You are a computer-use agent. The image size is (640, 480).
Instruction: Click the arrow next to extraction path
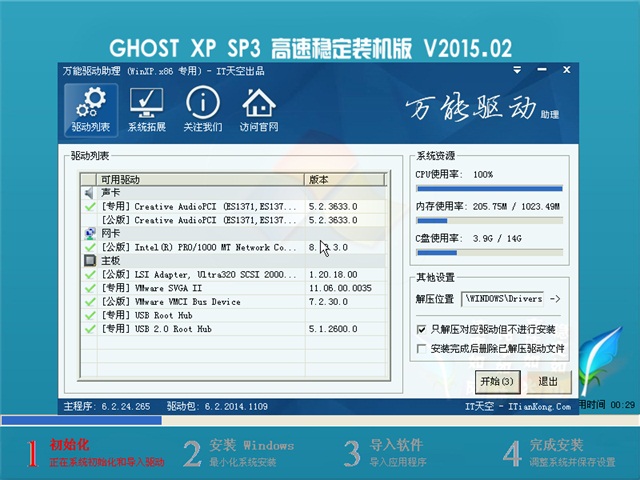[556, 298]
